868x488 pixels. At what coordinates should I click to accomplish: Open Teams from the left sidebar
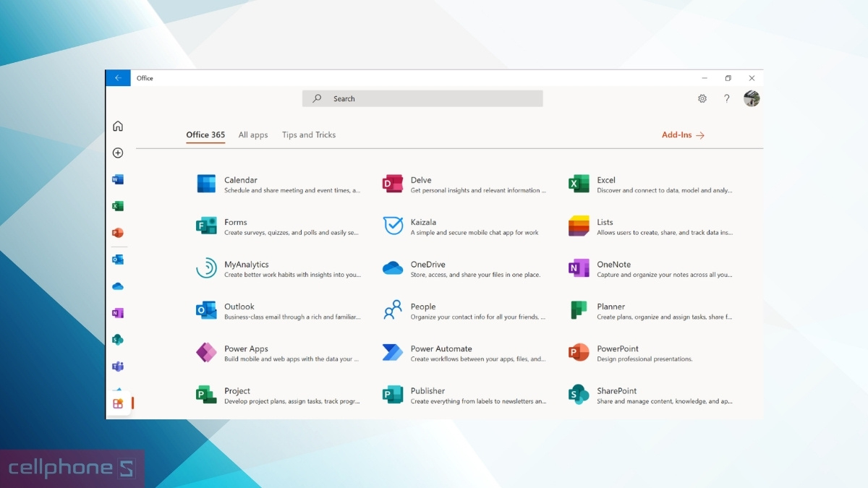(118, 367)
